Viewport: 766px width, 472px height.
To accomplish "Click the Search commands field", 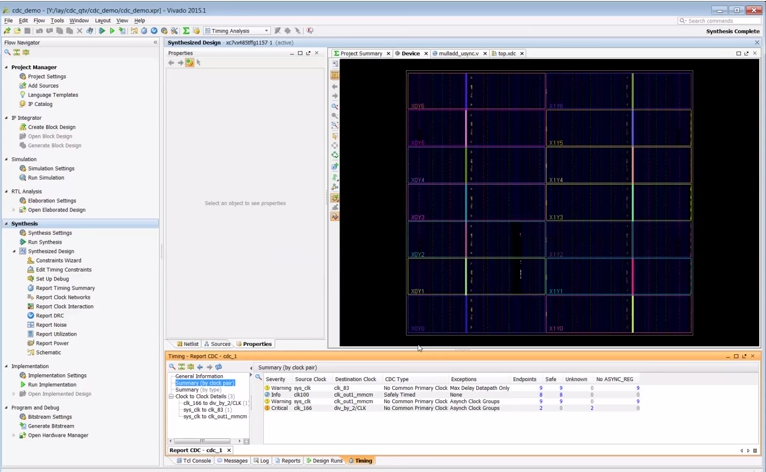I will coord(719,21).
